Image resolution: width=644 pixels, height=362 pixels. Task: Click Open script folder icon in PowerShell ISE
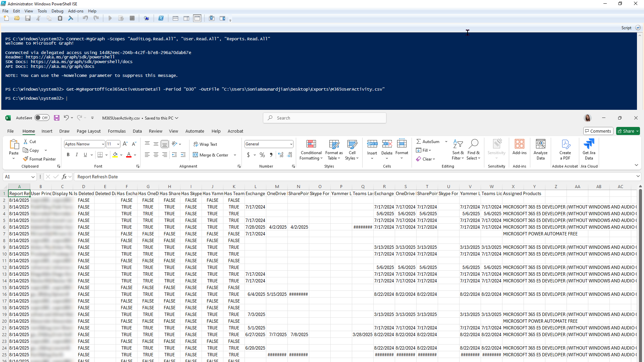(17, 18)
